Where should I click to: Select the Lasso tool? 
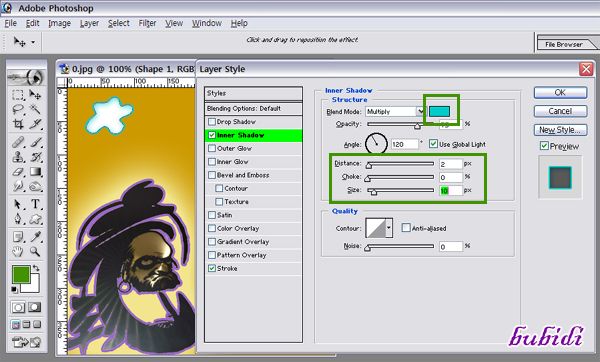pos(18,110)
